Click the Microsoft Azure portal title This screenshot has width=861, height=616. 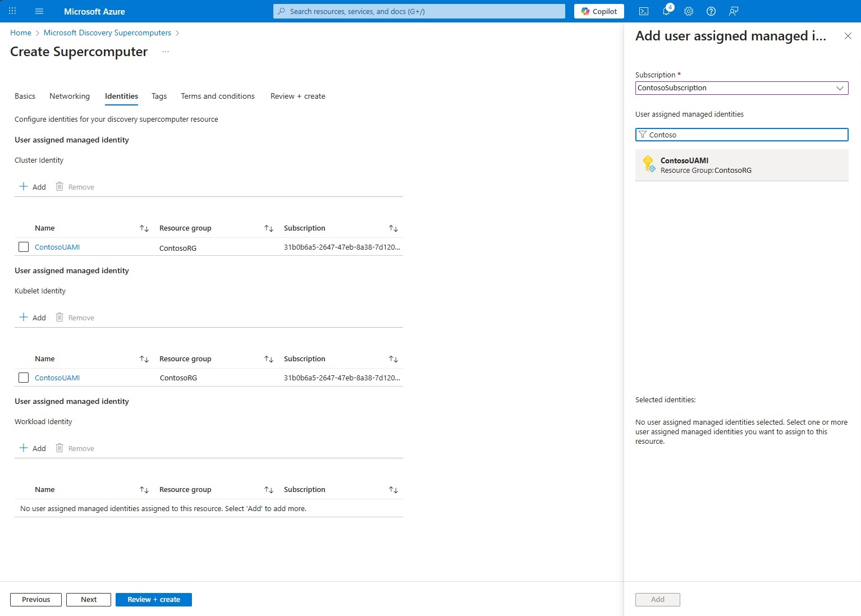94,11
